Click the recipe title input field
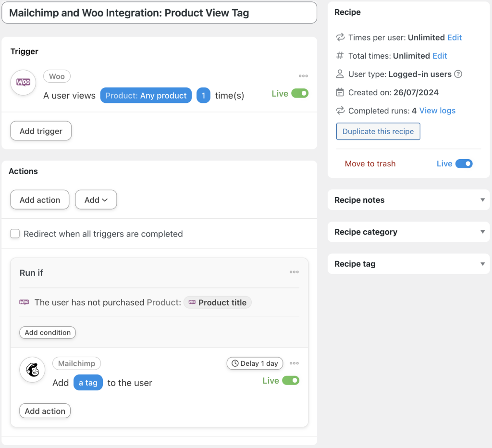 pyautogui.click(x=159, y=12)
